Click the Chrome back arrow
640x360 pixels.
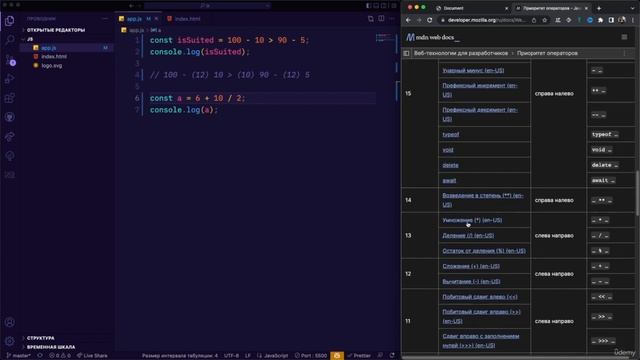point(409,20)
